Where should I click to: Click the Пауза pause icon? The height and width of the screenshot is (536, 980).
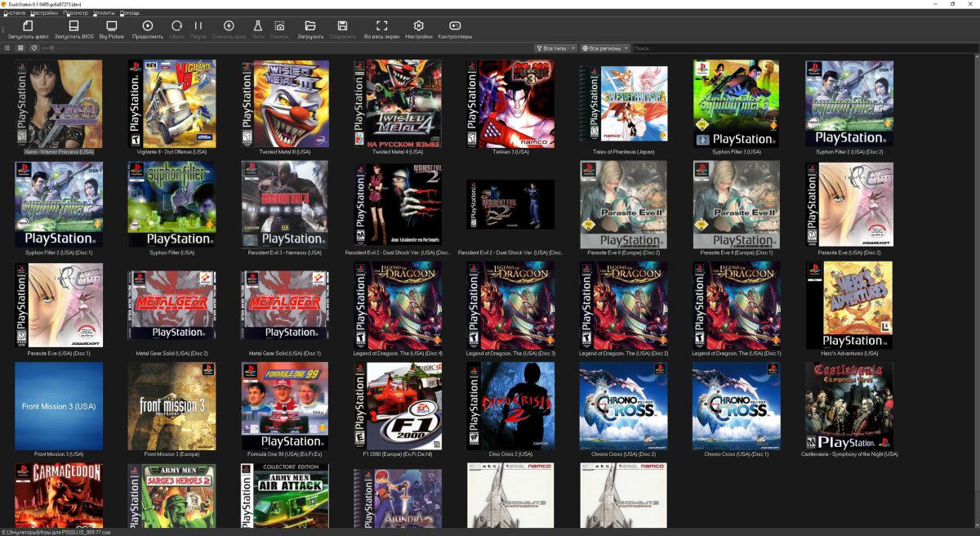tap(198, 26)
